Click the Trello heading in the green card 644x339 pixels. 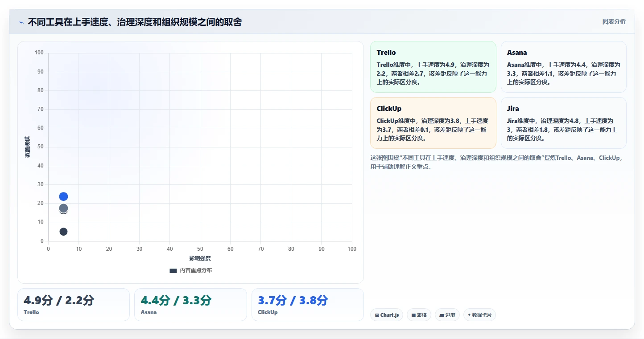tap(386, 53)
